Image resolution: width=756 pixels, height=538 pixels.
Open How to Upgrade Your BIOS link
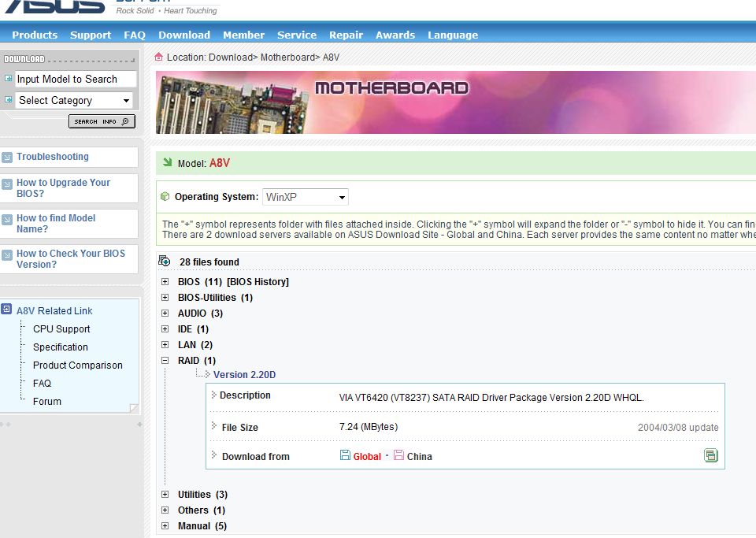(63, 187)
